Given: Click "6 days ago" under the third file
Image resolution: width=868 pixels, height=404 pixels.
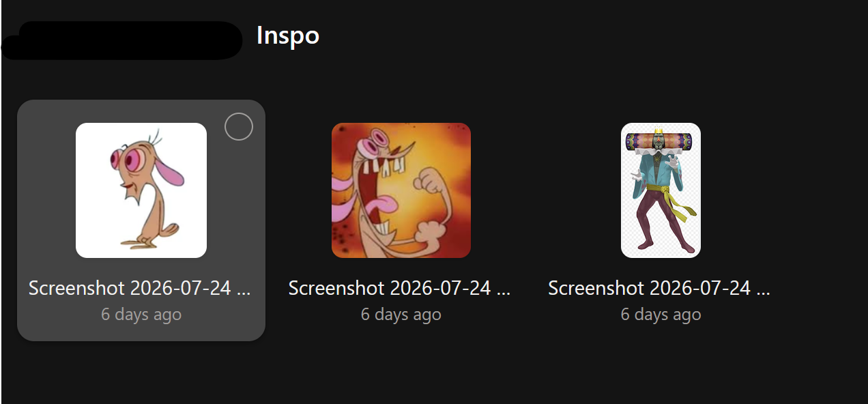Looking at the screenshot, I should click(x=661, y=315).
